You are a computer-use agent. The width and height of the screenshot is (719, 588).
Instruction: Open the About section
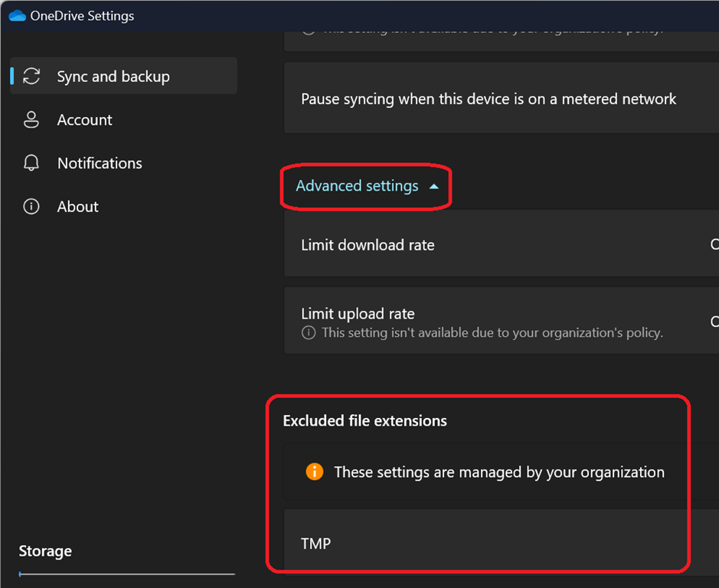(77, 207)
